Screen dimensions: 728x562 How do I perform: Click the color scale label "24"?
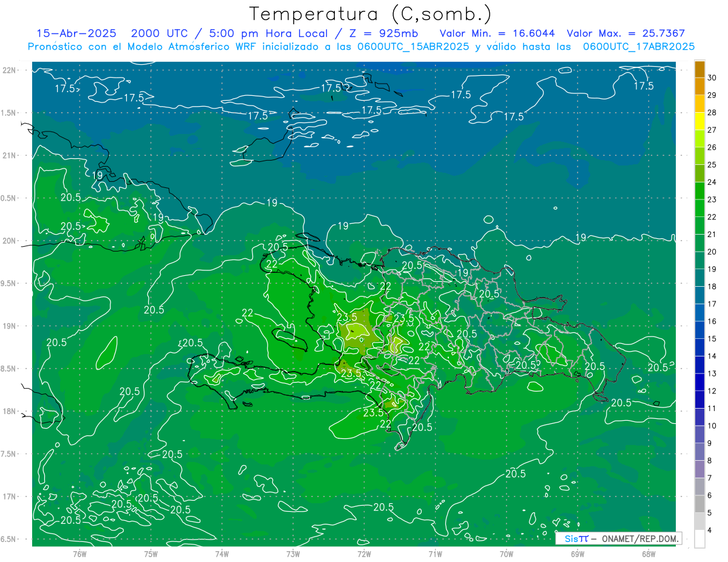[x=712, y=181]
